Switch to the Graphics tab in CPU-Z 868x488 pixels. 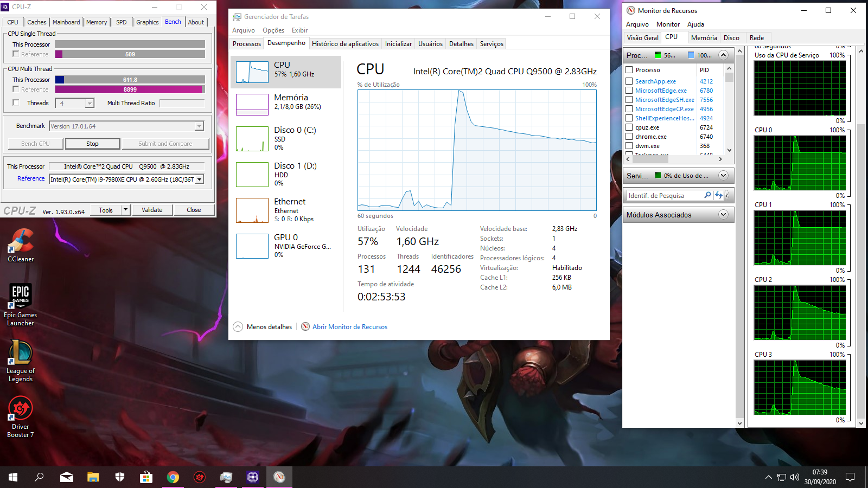(x=148, y=22)
